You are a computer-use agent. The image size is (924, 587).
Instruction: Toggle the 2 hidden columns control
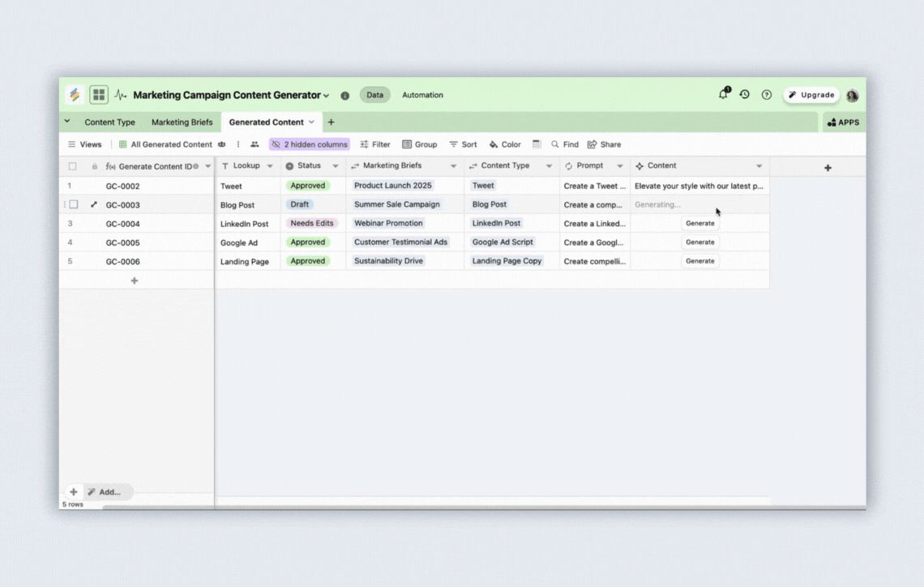click(x=309, y=144)
